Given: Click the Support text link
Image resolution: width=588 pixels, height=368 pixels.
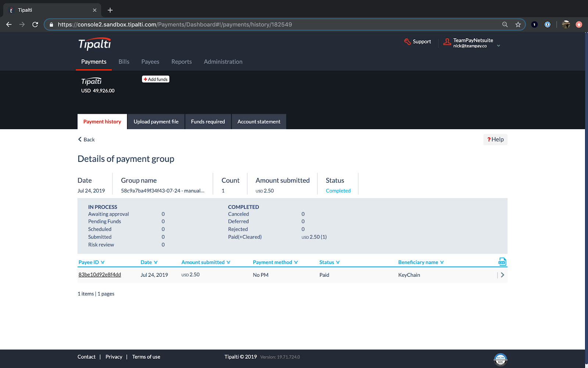Looking at the screenshot, I should [422, 42].
